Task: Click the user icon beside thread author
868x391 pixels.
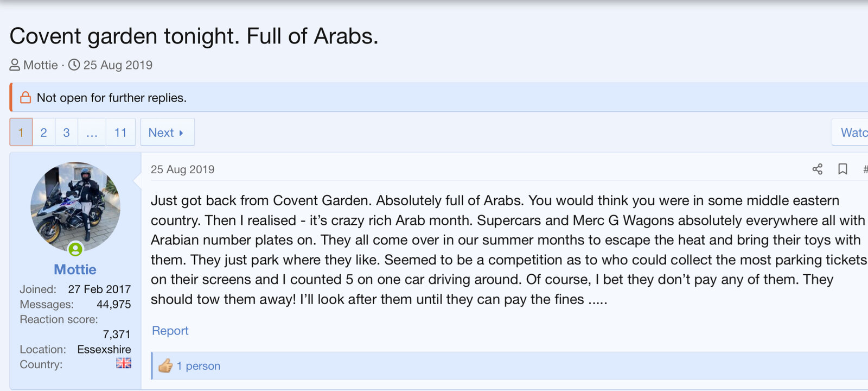Action: tap(15, 65)
